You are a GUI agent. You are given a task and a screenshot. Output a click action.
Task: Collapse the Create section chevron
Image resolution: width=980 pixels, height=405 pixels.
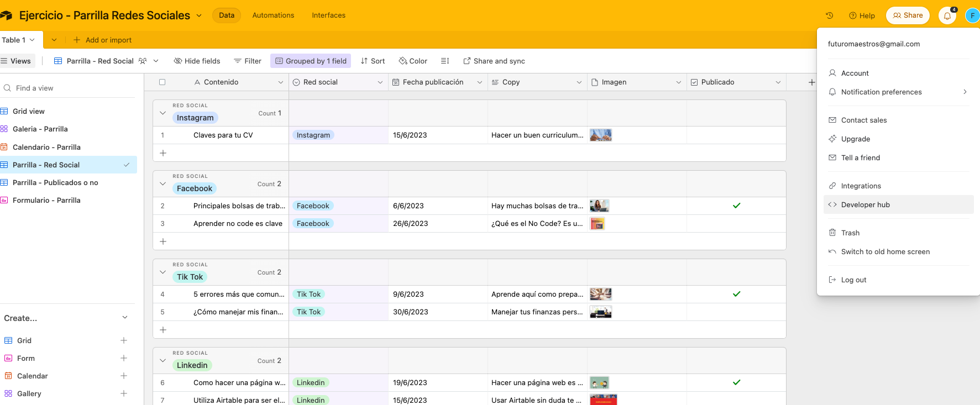click(125, 318)
